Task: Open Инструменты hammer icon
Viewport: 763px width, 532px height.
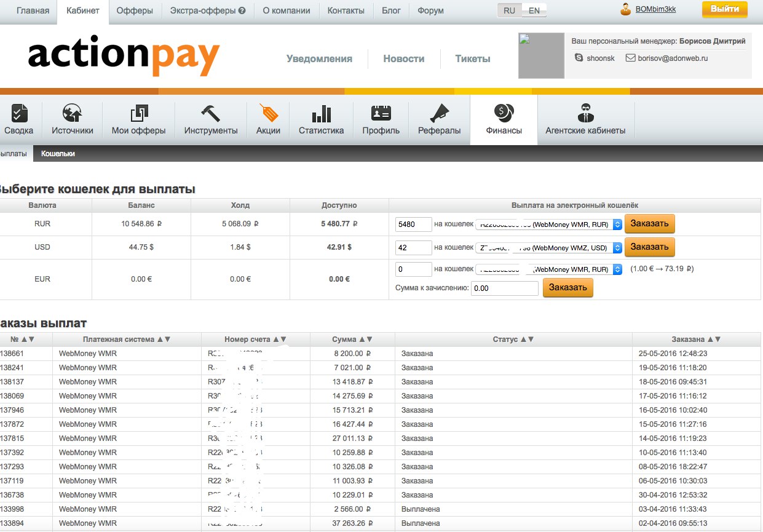Action: (211, 114)
